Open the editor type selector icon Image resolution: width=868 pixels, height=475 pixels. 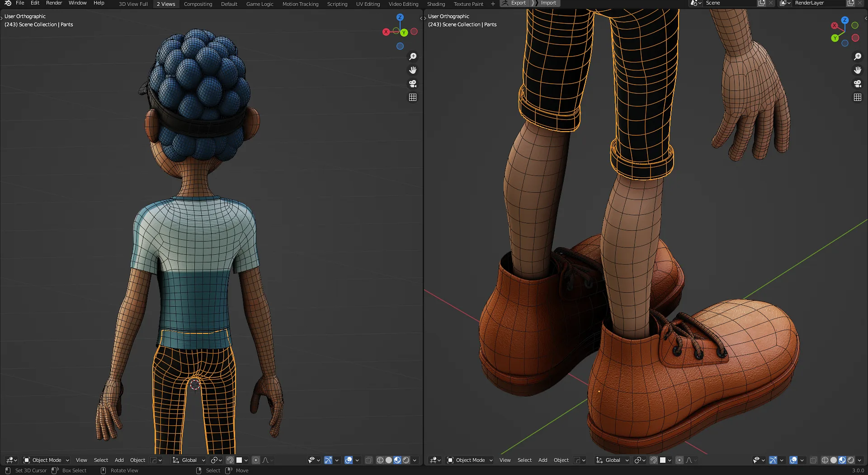(x=9, y=460)
